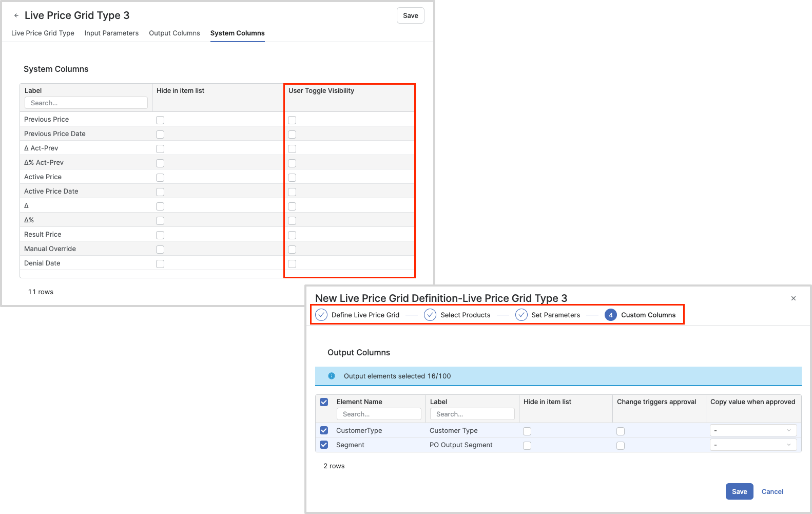The width and height of the screenshot is (812, 514).
Task: Enable User Toggle Visibility for Result Price
Action: coord(292,235)
